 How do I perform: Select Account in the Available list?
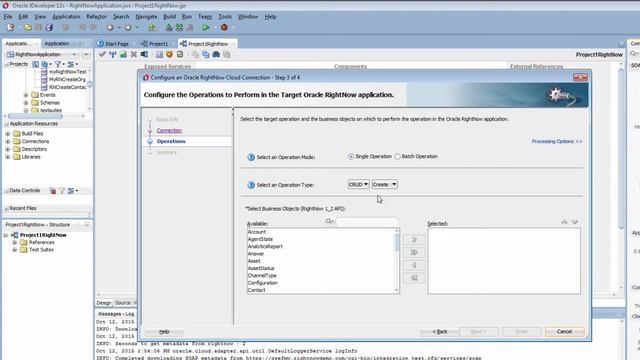click(x=257, y=232)
